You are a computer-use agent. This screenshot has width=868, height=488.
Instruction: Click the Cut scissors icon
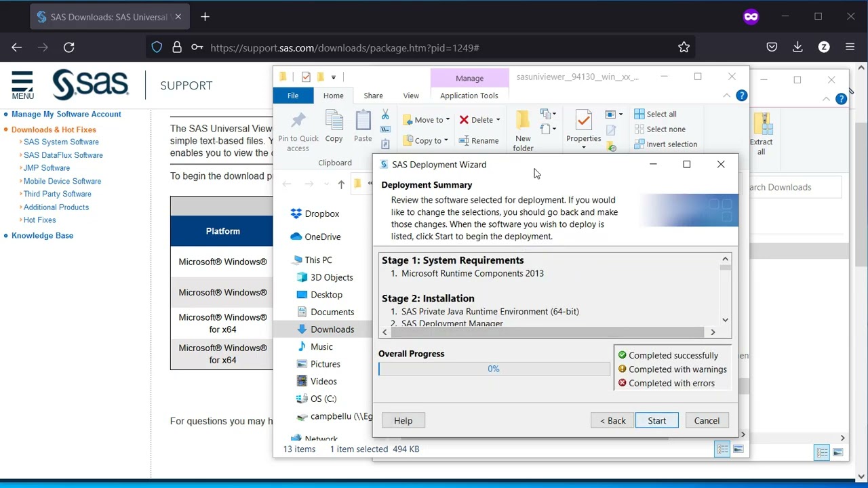coord(385,115)
